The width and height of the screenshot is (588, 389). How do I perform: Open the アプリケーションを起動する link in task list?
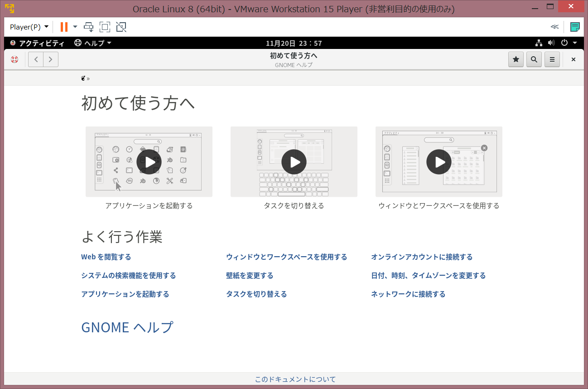(x=125, y=294)
